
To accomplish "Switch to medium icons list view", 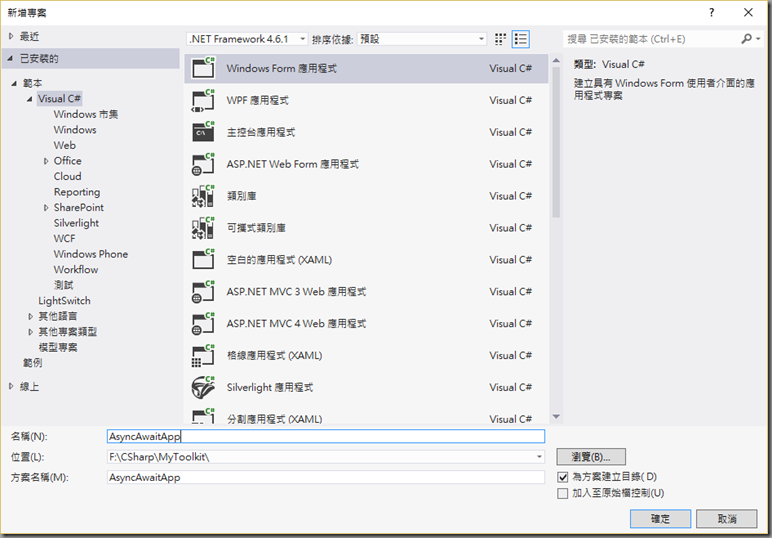I will [520, 39].
